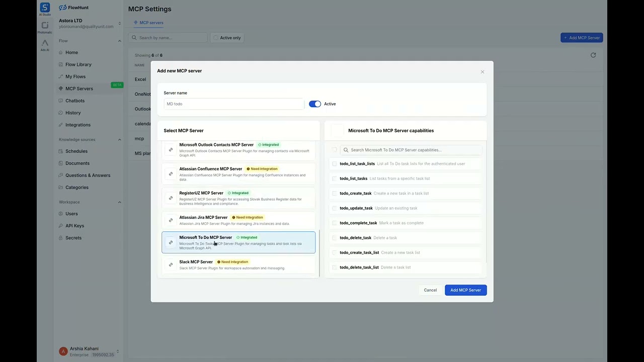644x362 pixels.
Task: Open My Flows in the sidebar
Action: coord(75,76)
